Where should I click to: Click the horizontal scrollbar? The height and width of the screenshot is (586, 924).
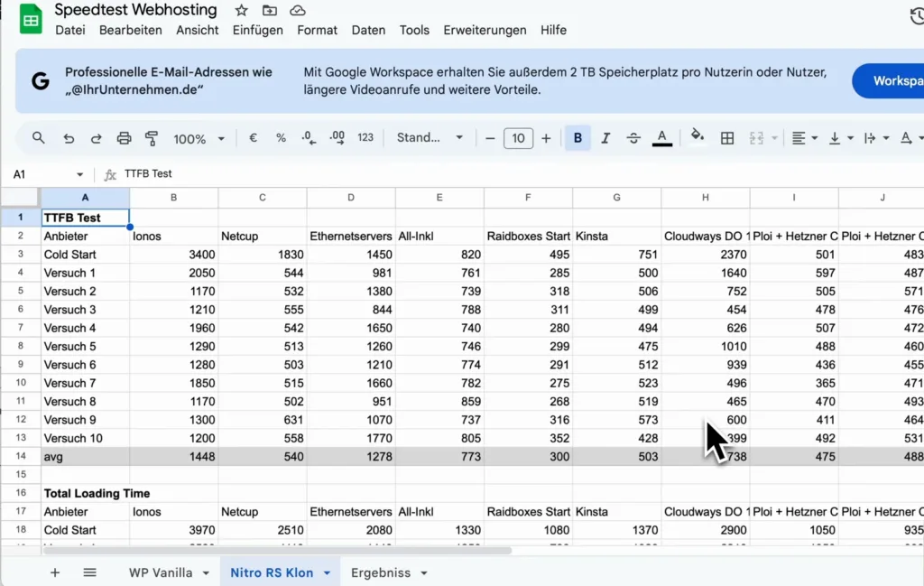click(x=277, y=551)
